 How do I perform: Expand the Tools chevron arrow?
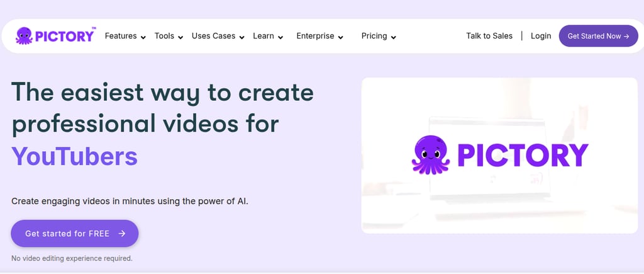pos(180,37)
